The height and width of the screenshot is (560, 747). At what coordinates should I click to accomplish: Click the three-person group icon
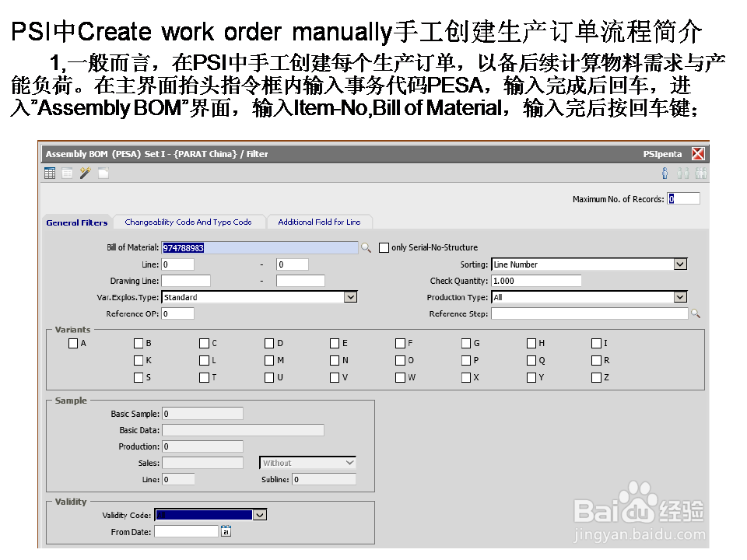click(x=701, y=173)
